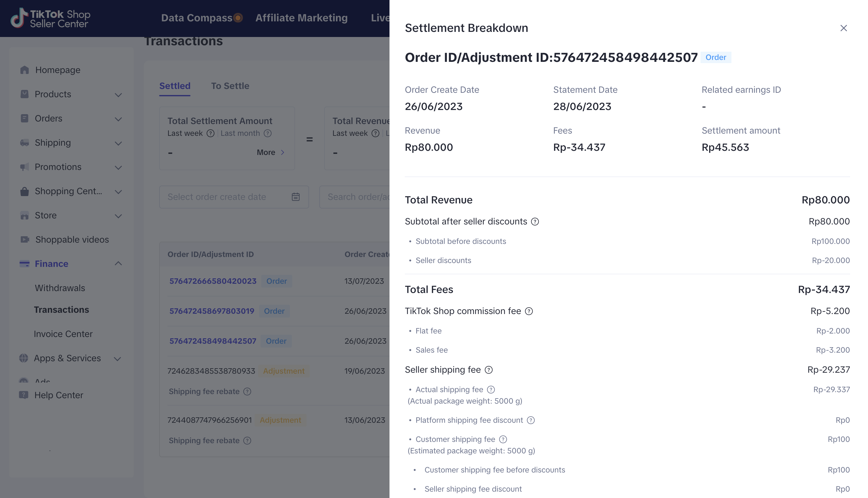The width and height of the screenshot is (868, 498).
Task: Close the Settlement Breakdown panel
Action: coord(843,28)
